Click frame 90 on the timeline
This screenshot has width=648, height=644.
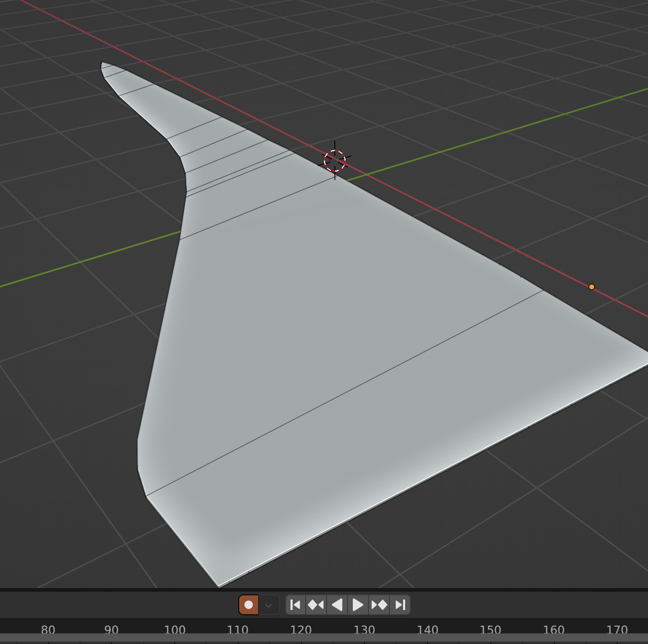111,629
